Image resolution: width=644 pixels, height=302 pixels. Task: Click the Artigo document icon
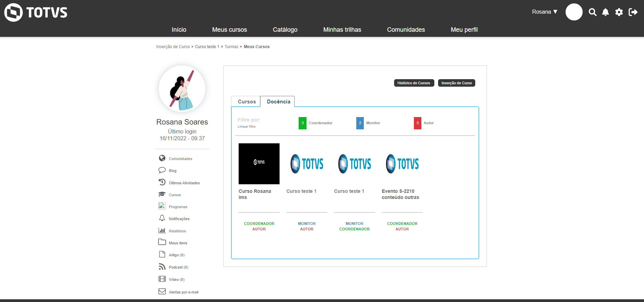point(162,255)
